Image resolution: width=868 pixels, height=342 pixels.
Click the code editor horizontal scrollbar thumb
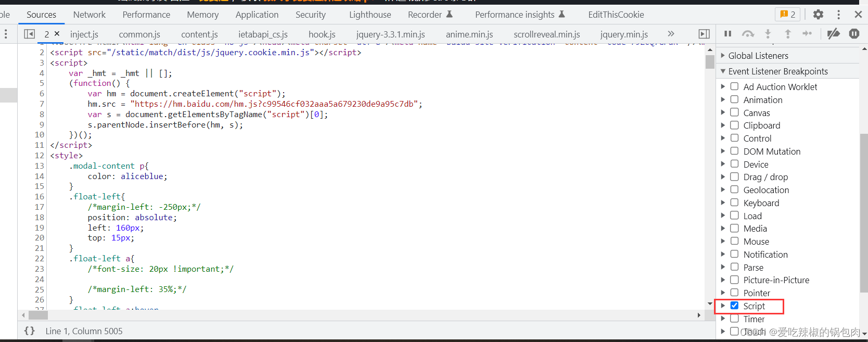[x=38, y=315]
